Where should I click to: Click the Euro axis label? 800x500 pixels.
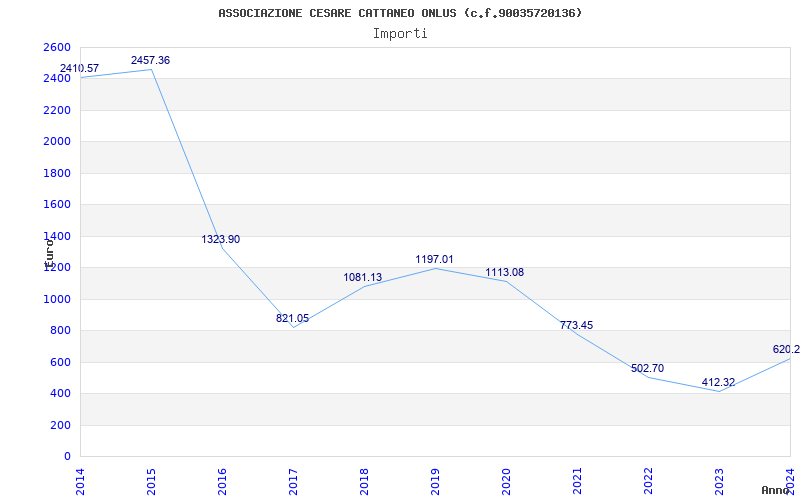[x=49, y=254]
